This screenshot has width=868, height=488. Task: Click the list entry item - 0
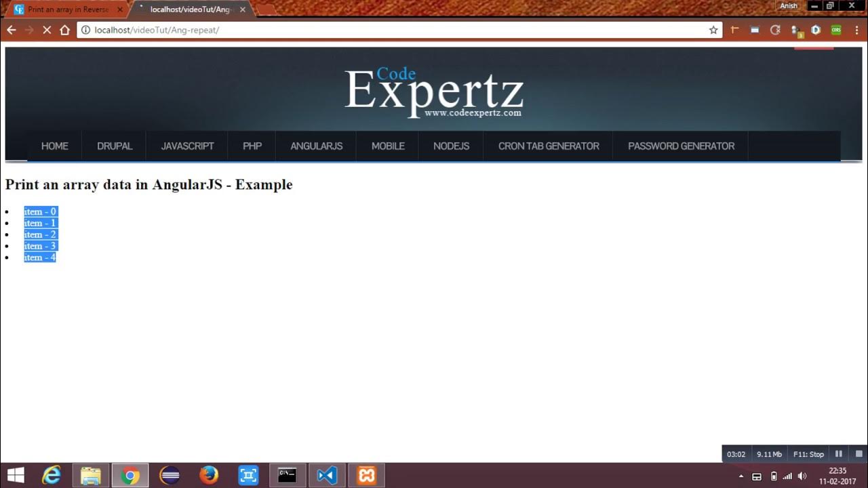[x=41, y=211]
